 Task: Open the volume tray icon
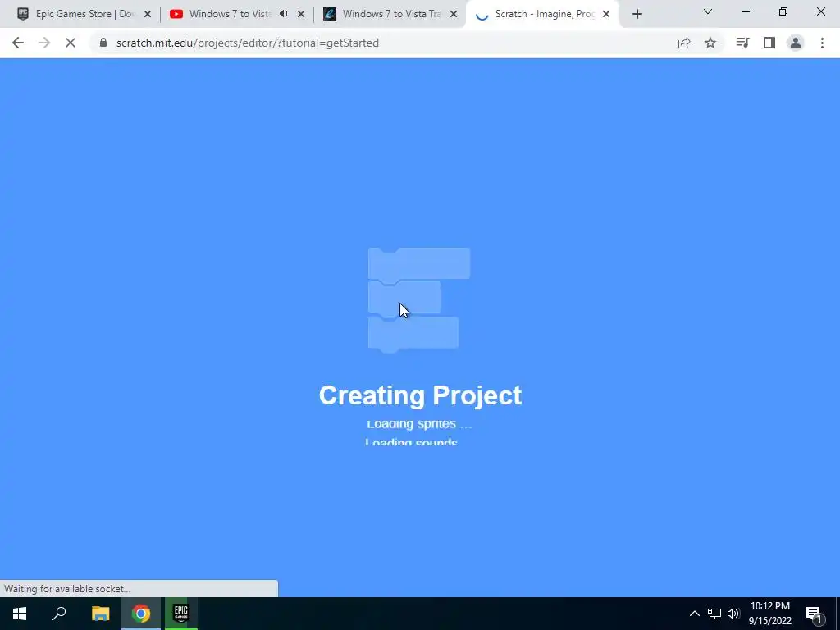[733, 614]
